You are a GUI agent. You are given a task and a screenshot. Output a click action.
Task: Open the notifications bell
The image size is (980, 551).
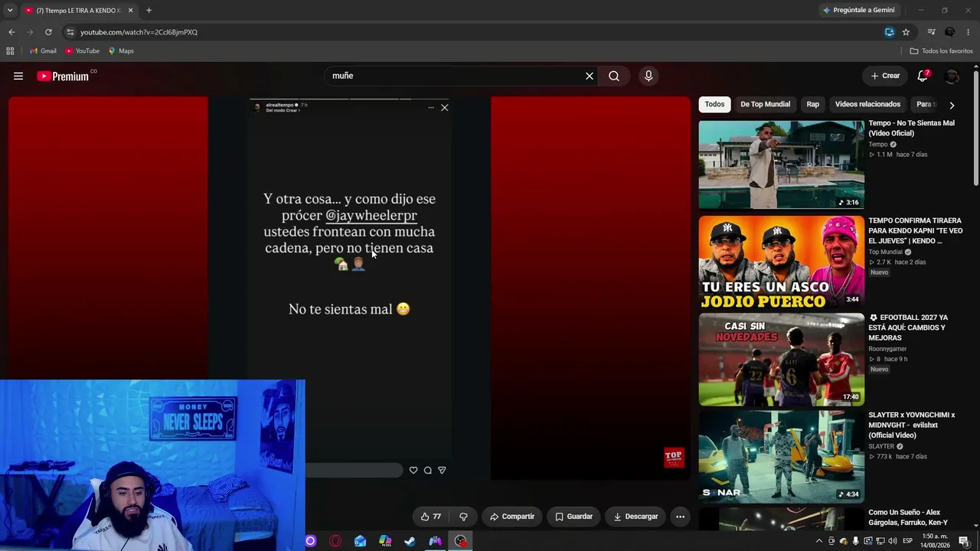coord(923,76)
